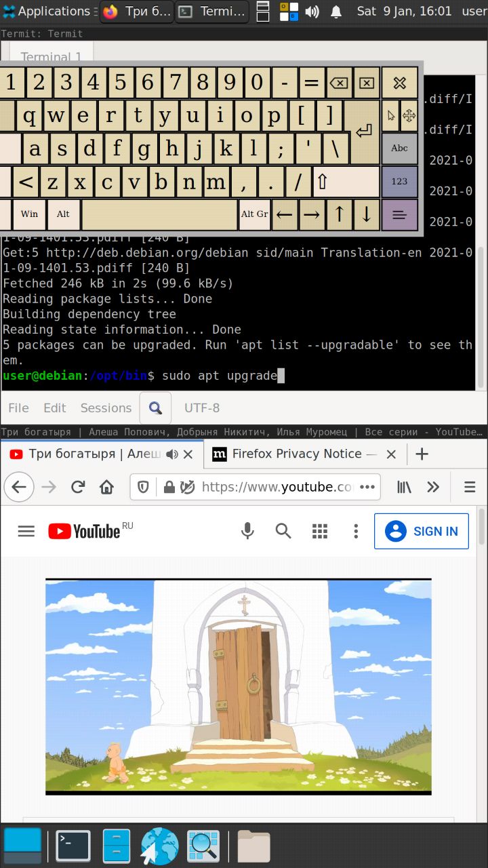The height and width of the screenshot is (868, 488).
Task: Mute the YouTube tab audio icon
Action: pyautogui.click(x=172, y=454)
